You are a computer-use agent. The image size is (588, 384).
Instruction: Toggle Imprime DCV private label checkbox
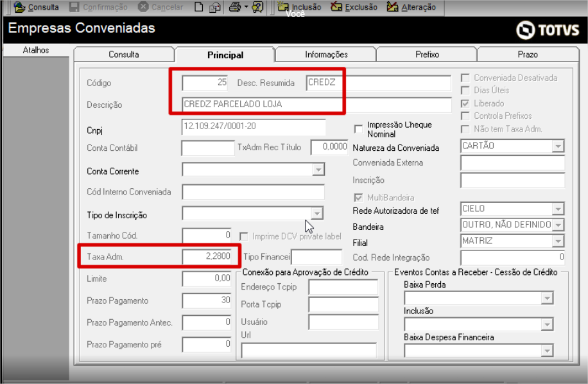click(244, 236)
